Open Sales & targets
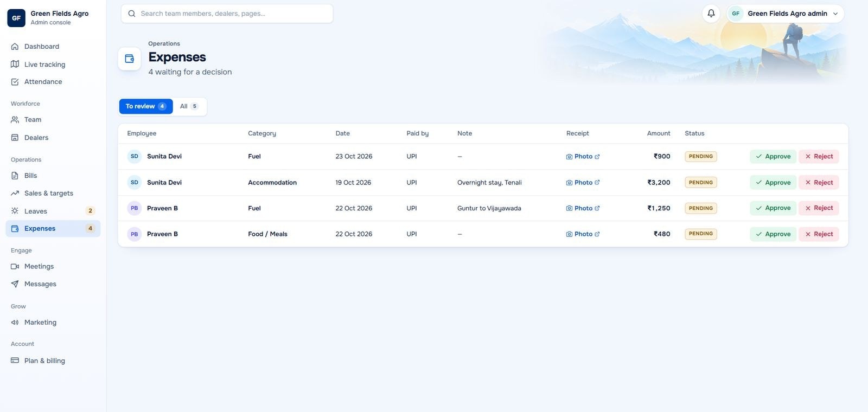The image size is (868, 412). point(53,193)
